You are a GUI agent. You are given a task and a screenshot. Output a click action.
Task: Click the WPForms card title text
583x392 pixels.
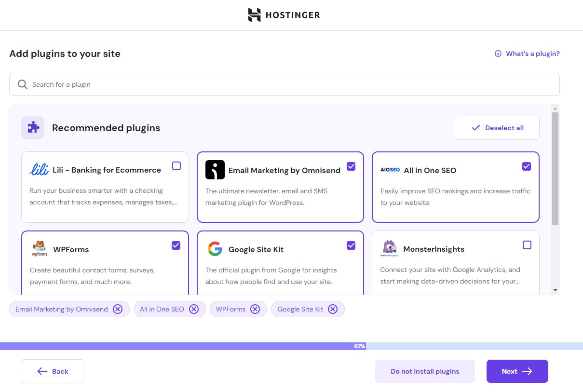[x=71, y=249]
